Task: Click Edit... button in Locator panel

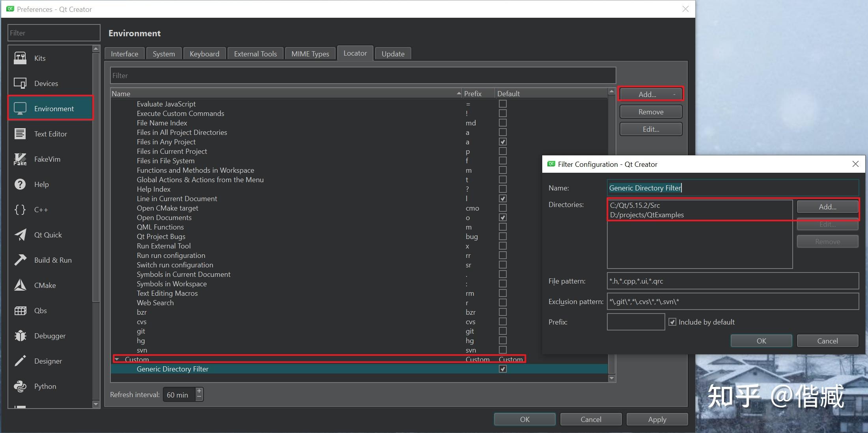Action: tap(651, 129)
